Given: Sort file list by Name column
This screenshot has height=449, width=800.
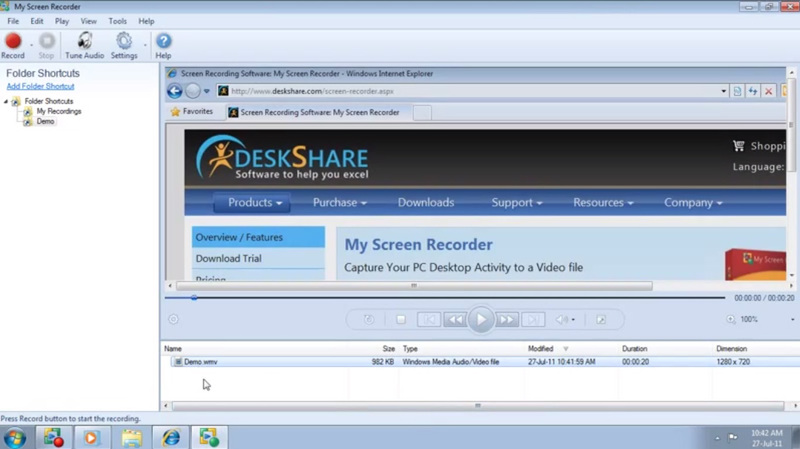Looking at the screenshot, I should click(173, 349).
